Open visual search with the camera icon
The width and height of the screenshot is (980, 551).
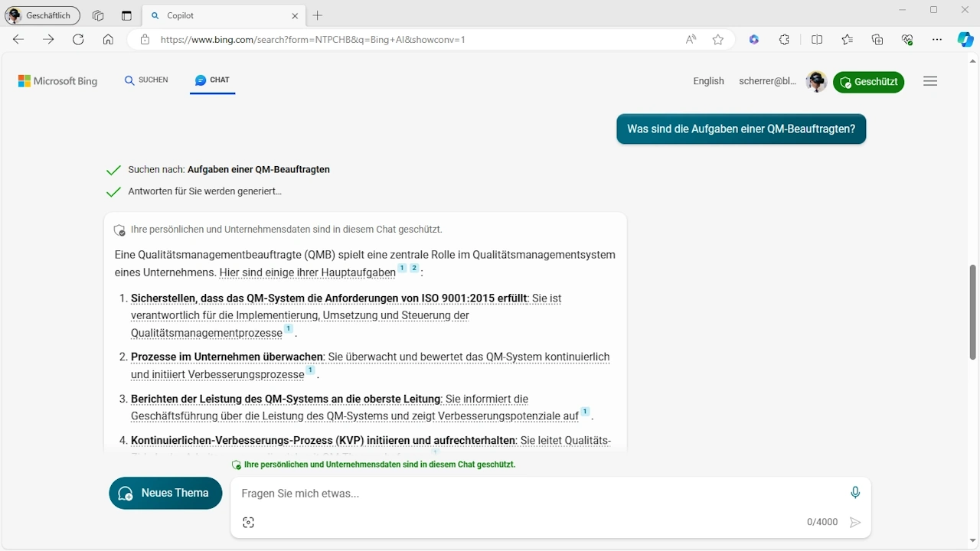pyautogui.click(x=248, y=522)
